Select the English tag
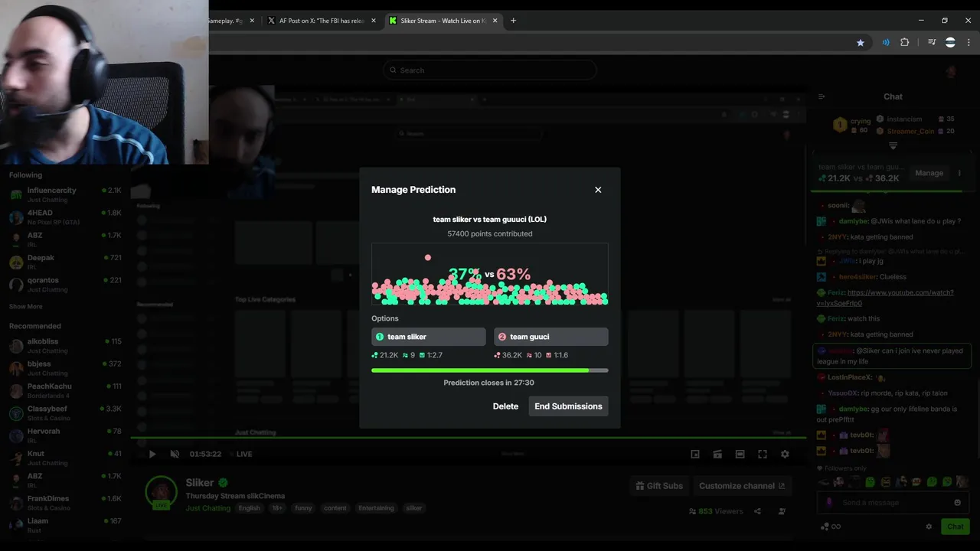This screenshot has height=551, width=980. pos(249,508)
